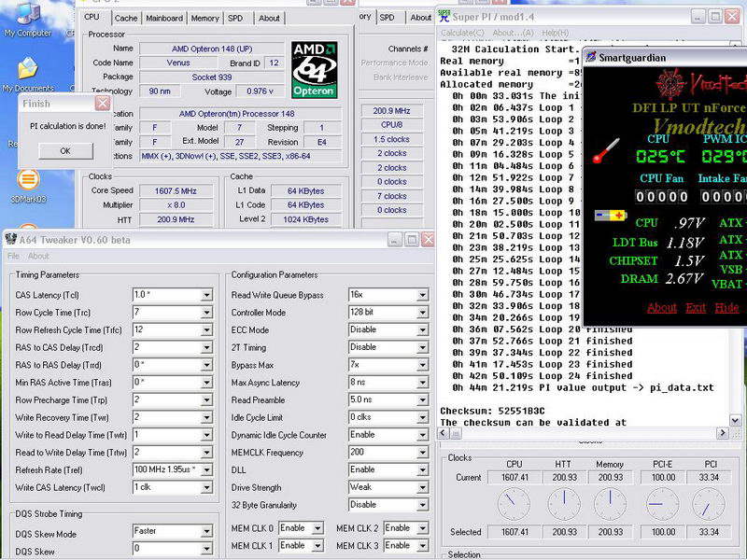Close the Finish dialog with X
Viewport: 747px width, 560px height.
(103, 103)
